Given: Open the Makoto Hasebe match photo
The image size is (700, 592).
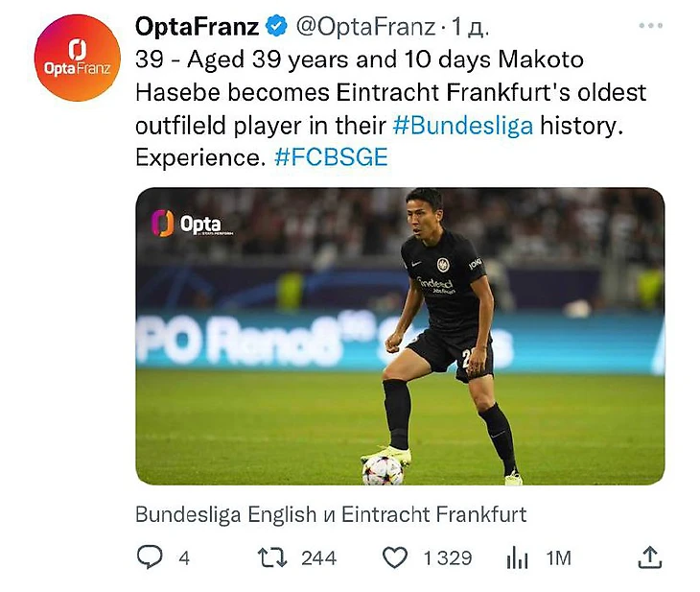Looking at the screenshot, I should coord(400,336).
